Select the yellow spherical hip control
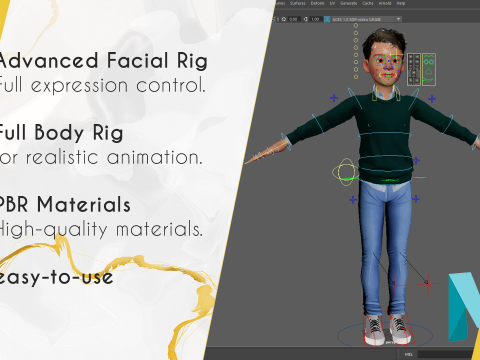 tap(345, 172)
